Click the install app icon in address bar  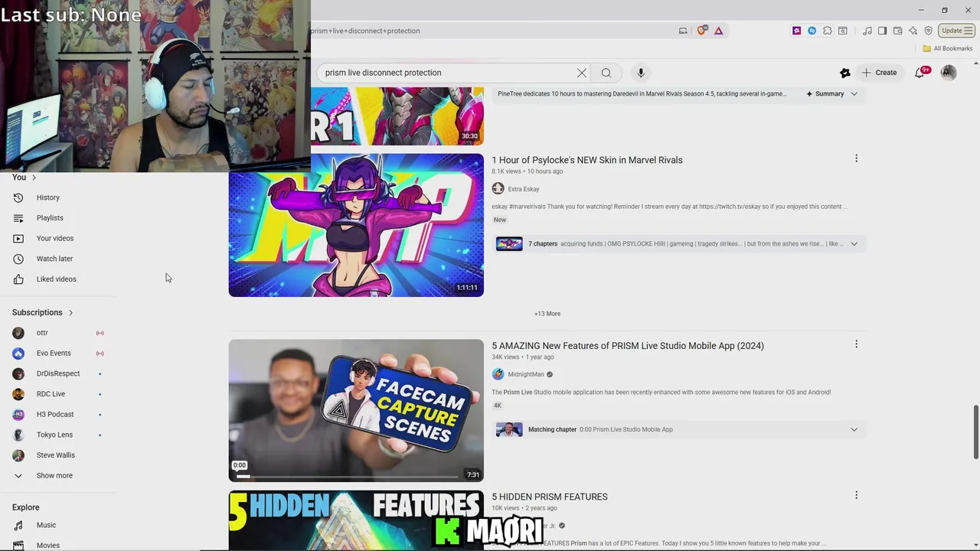click(683, 31)
